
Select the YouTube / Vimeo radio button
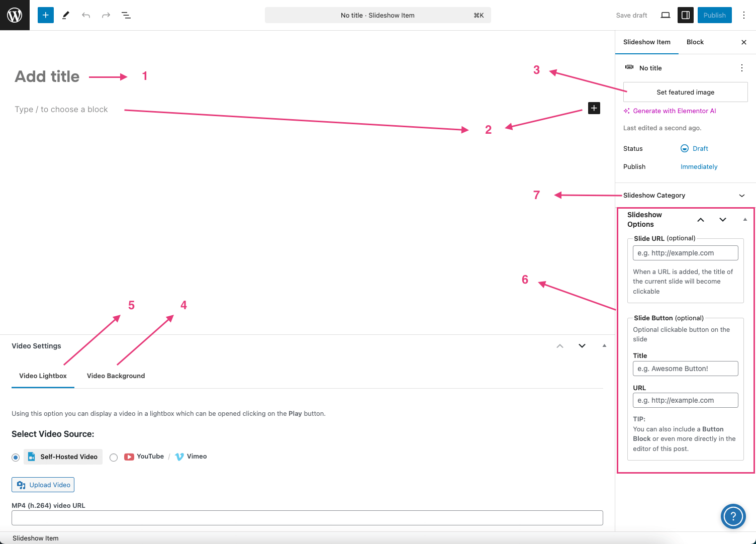(114, 457)
